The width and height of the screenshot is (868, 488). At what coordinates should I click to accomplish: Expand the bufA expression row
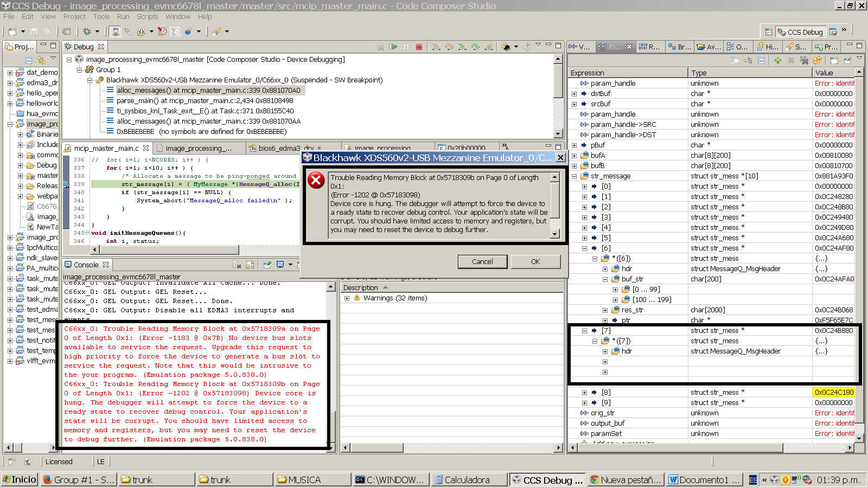(x=574, y=156)
